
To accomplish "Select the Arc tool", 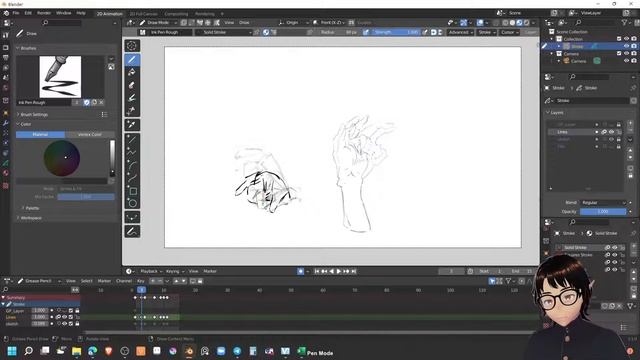I will (x=132, y=165).
